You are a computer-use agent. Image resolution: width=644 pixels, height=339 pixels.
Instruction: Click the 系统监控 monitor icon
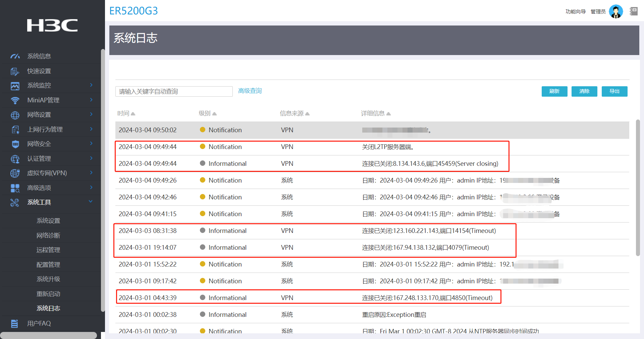click(x=15, y=86)
